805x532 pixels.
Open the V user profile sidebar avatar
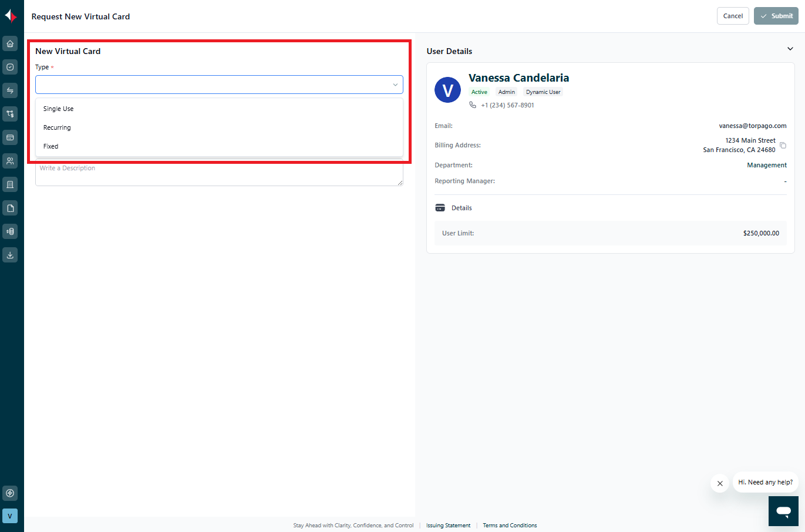(x=10, y=516)
